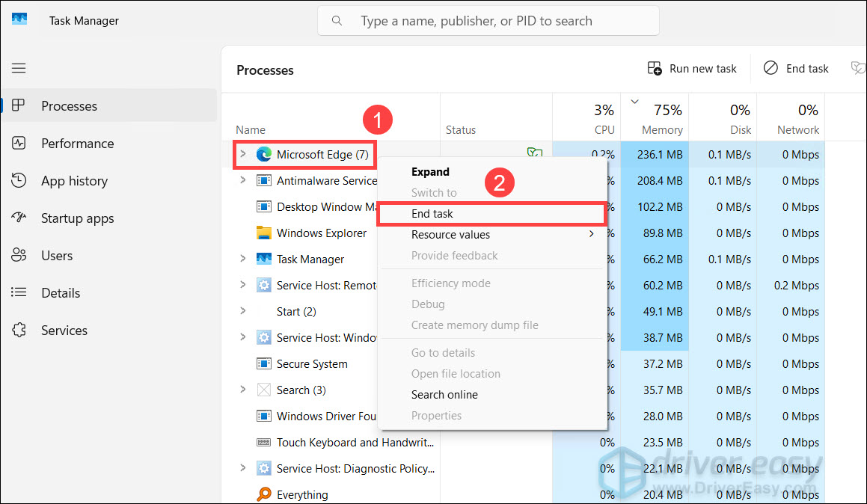Open the App history tab

(x=109, y=181)
